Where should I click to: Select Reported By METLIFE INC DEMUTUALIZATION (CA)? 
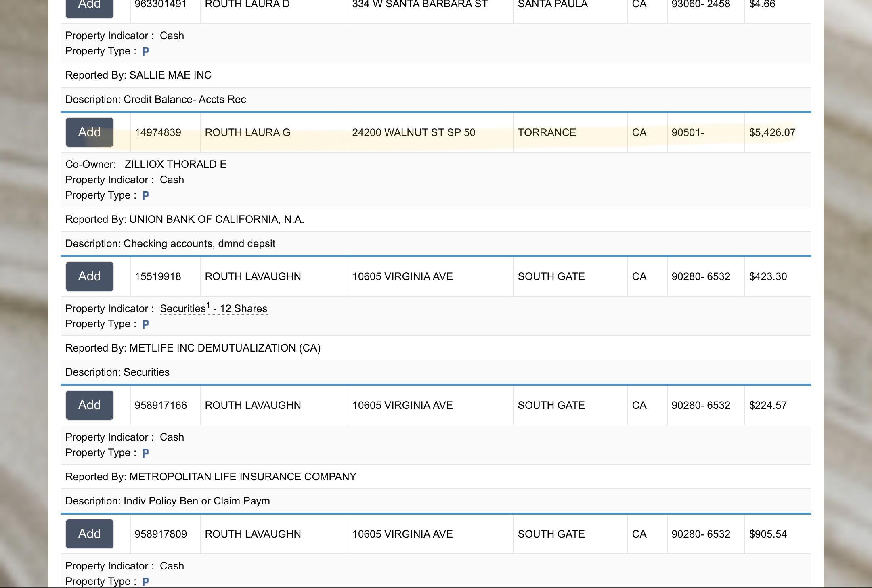tap(225, 348)
